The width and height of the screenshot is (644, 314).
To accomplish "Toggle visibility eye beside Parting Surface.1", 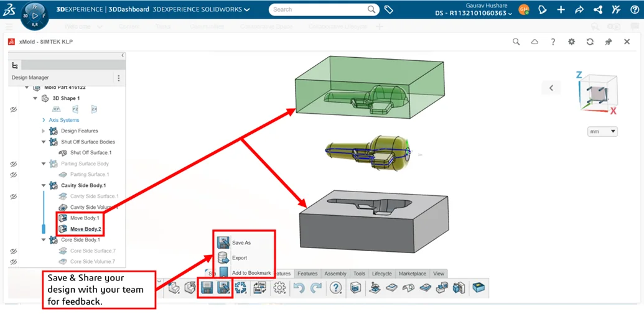I will point(13,175).
